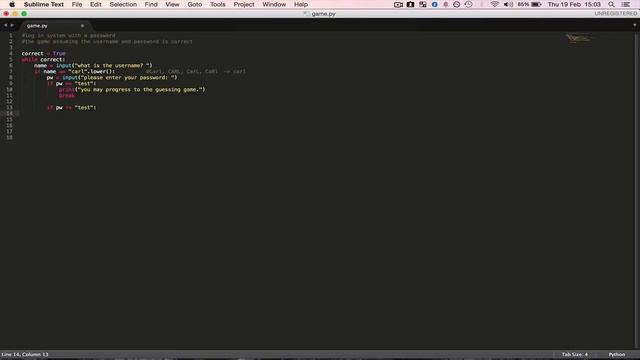Open the Goto menu

195,4
